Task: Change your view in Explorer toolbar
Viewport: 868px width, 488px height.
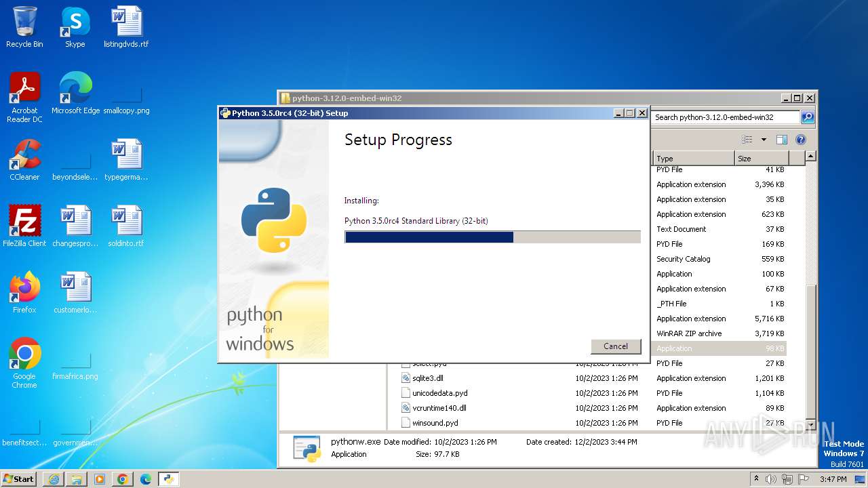Action: click(x=747, y=140)
